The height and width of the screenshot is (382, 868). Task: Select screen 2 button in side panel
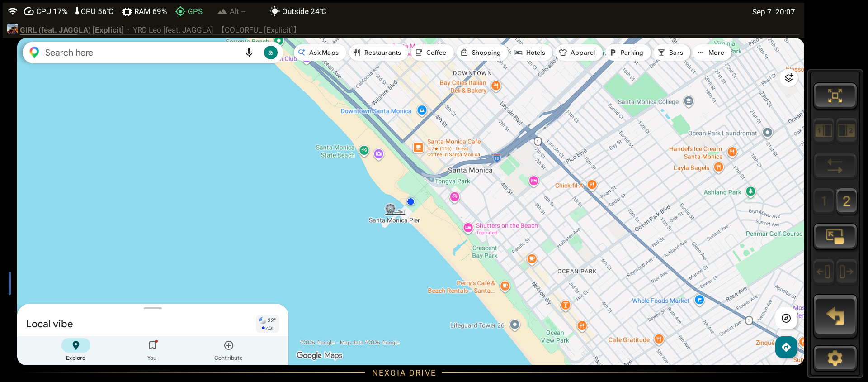pyautogui.click(x=846, y=201)
